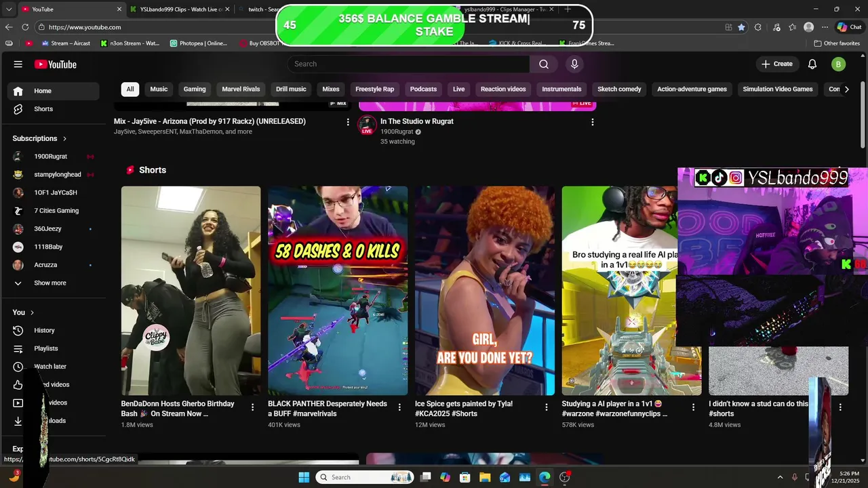Switch to the YSLbando999 Clips browser tab

point(178,9)
